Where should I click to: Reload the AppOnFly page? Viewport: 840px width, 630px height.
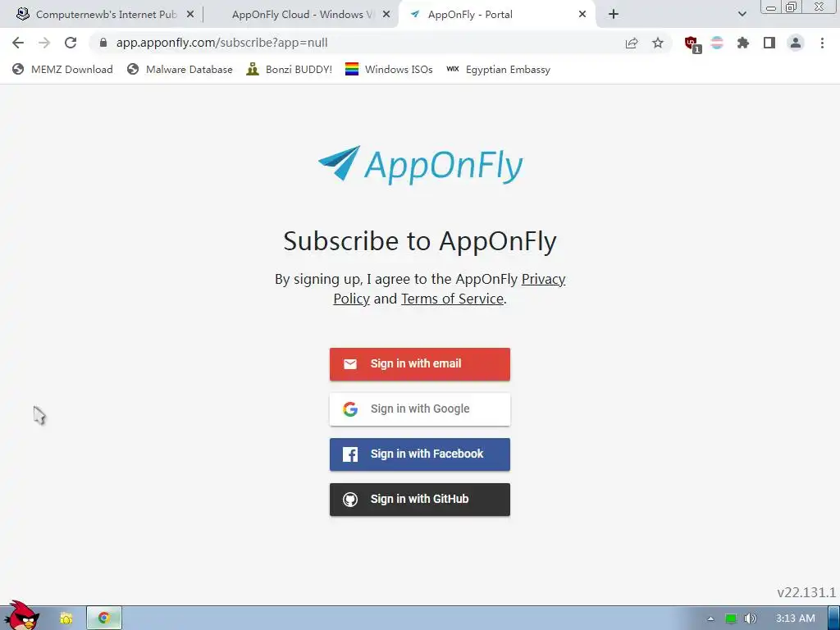71,43
